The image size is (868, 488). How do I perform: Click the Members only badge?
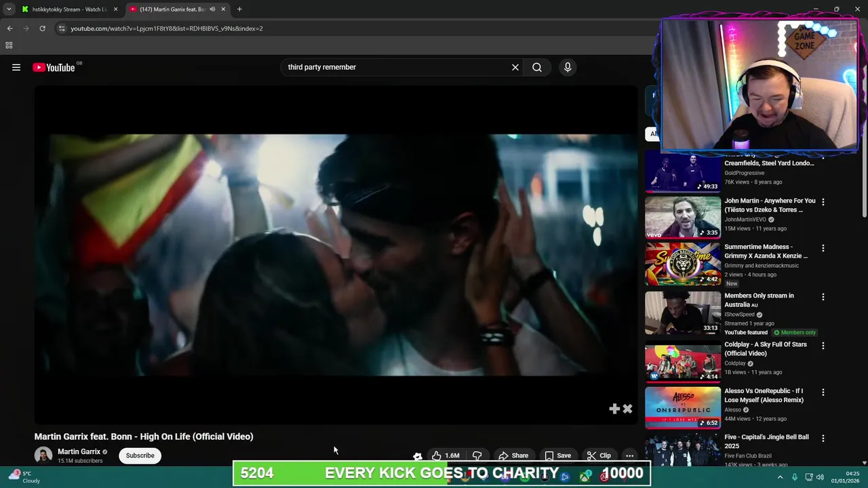pyautogui.click(x=795, y=333)
